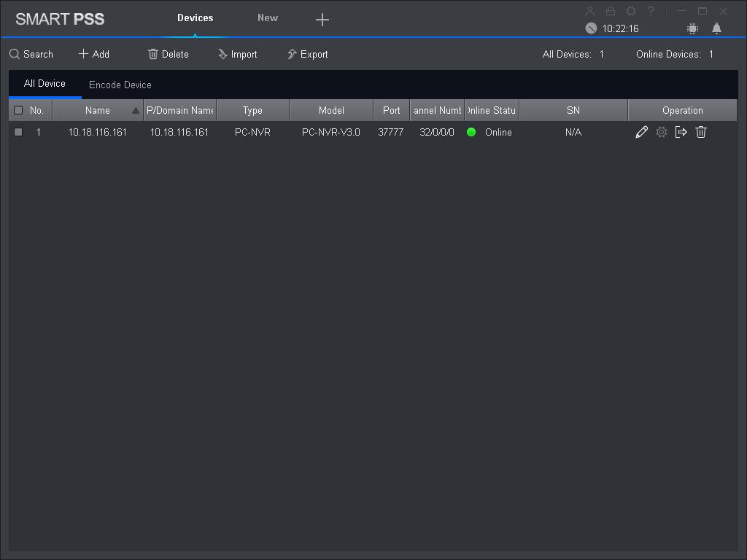Maximize the Smart PSS window
Viewport: 747px width, 560px height.
703,10
